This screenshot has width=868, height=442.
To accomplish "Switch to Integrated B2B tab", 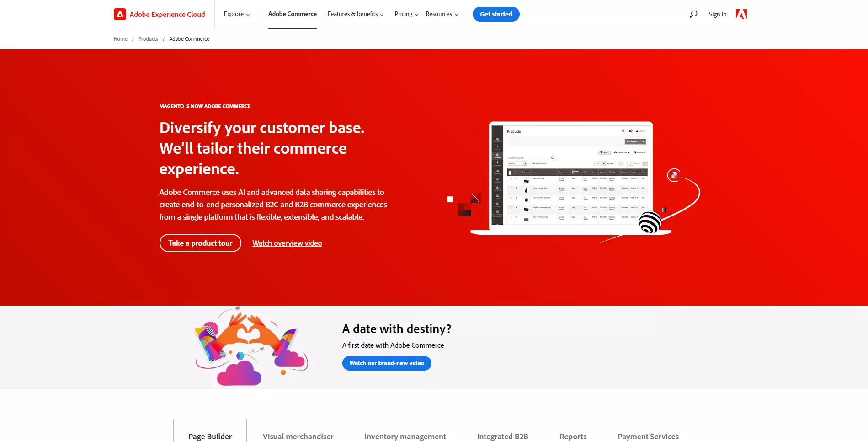I will click(502, 436).
